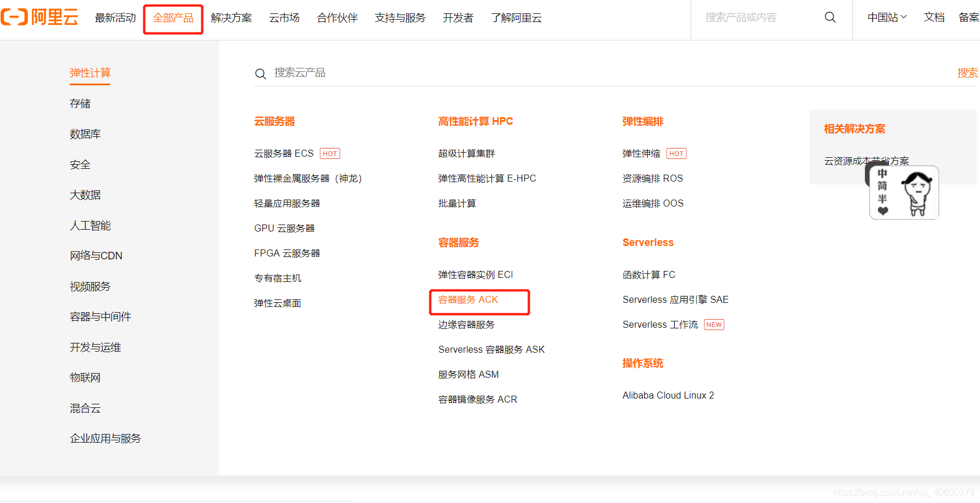980x503 pixels.
Task: Open the 弹性云桌面 link
Action: (278, 303)
